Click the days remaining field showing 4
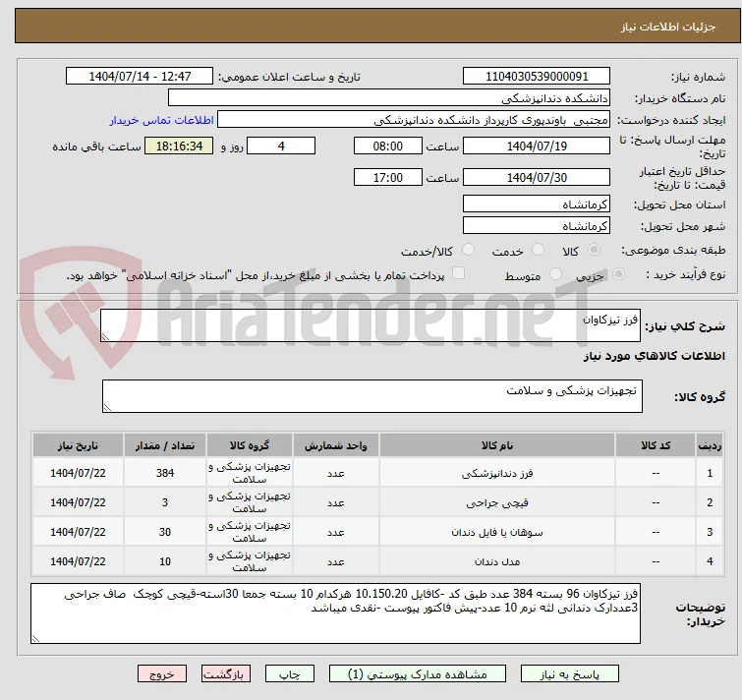The image size is (742, 700). point(281,146)
